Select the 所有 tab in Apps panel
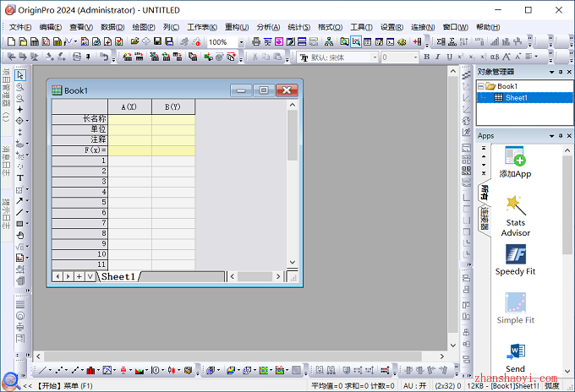Image resolution: width=575 pixels, height=392 pixels. pos(485,193)
